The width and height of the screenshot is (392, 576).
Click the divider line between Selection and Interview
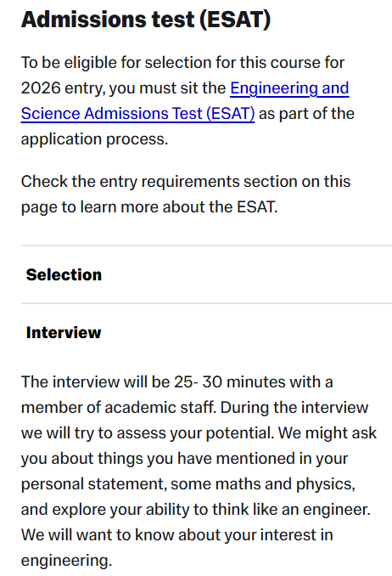tap(206, 303)
